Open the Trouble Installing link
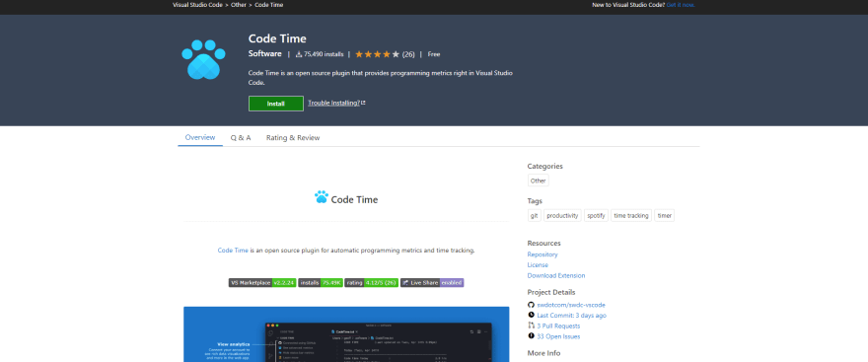This screenshot has height=362, width=868. pos(333,103)
